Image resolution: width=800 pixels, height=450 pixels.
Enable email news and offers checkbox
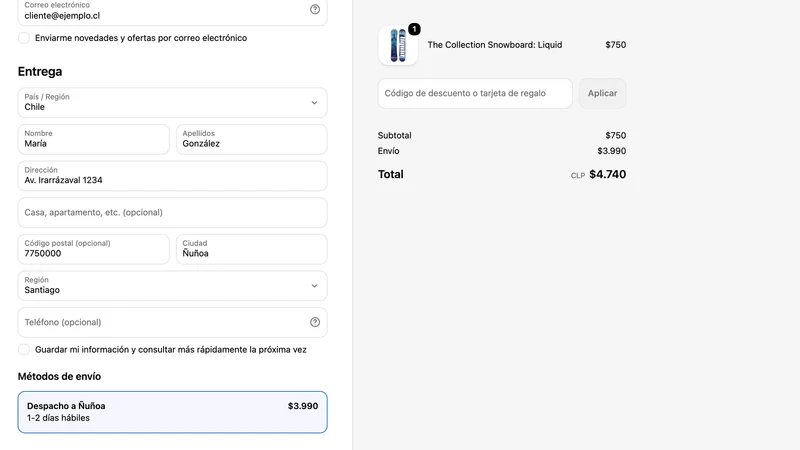point(24,38)
